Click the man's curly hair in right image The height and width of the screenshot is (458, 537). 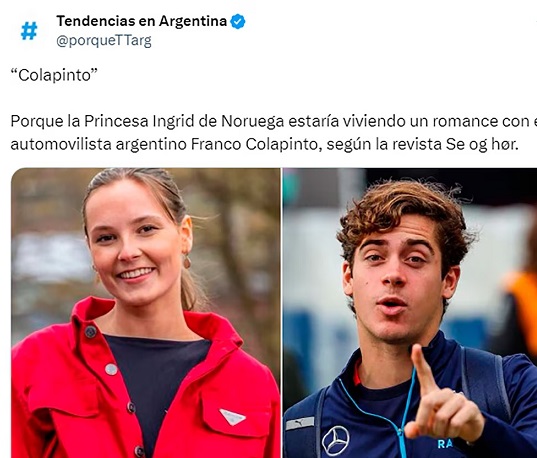[x=404, y=212]
